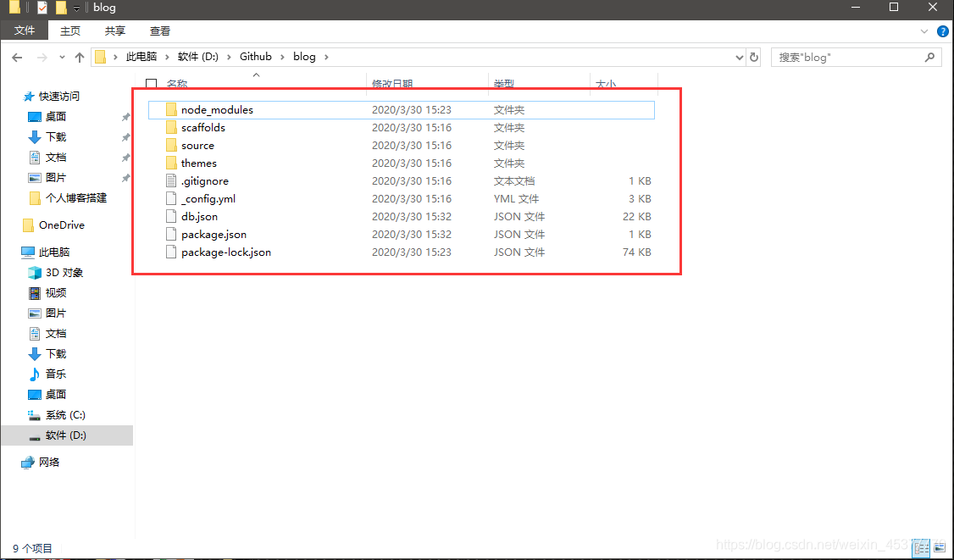954x560 pixels.
Task: Open the 文件 menu tab
Action: (25, 30)
